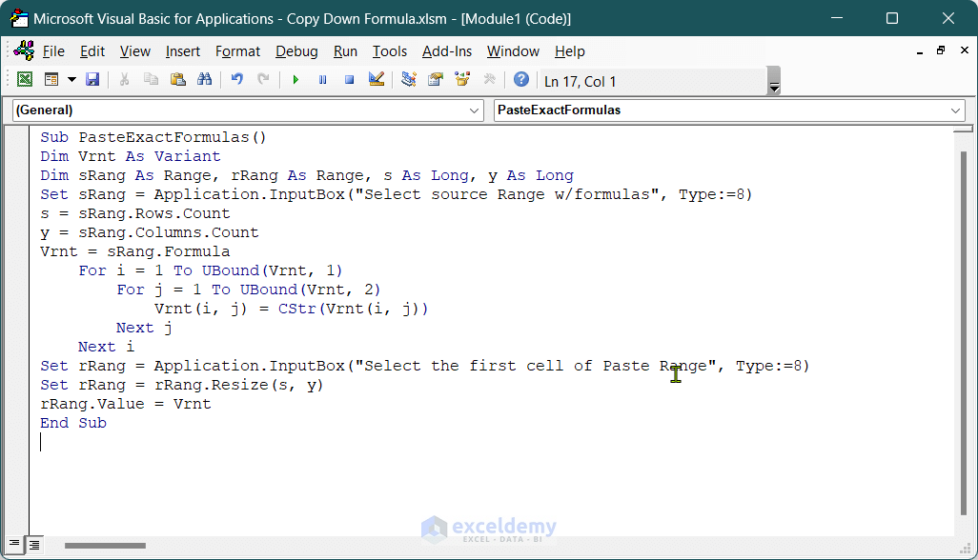Click the 'Vrnt(i, j) = CStr(Vrnt(i, j))' line
978x560 pixels.
click(x=292, y=309)
